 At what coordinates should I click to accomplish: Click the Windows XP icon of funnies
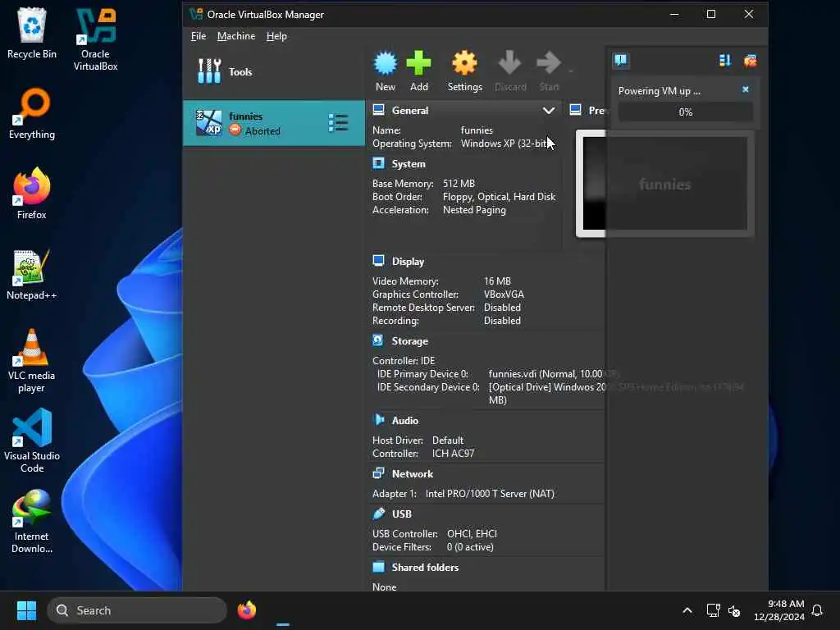(x=208, y=123)
